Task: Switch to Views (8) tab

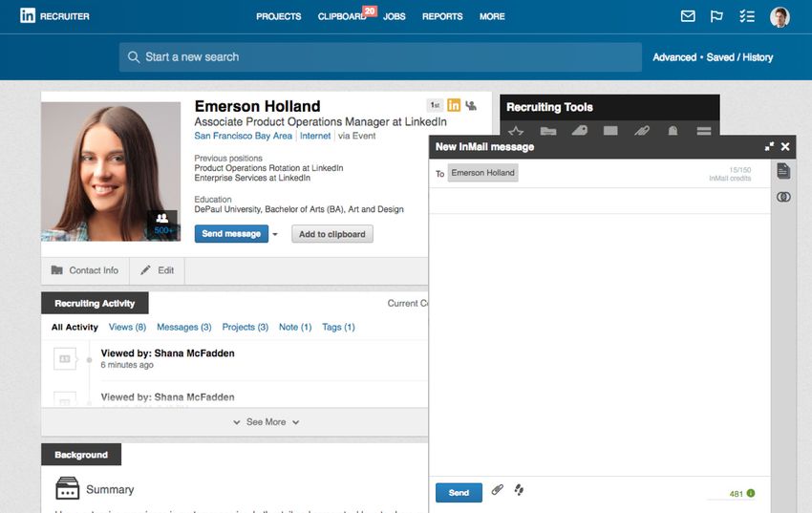Action: 127,327
